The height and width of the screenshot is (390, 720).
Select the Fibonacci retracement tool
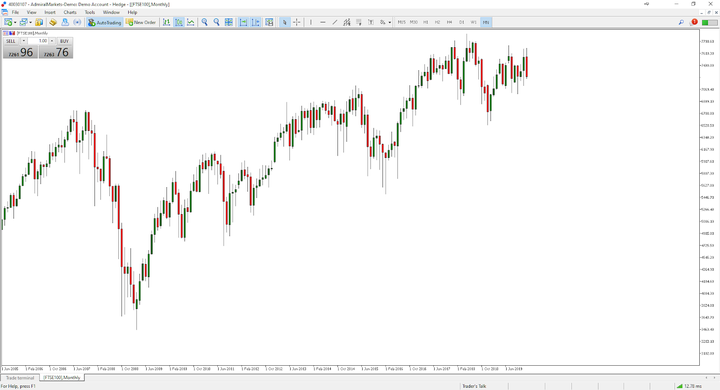click(x=359, y=22)
